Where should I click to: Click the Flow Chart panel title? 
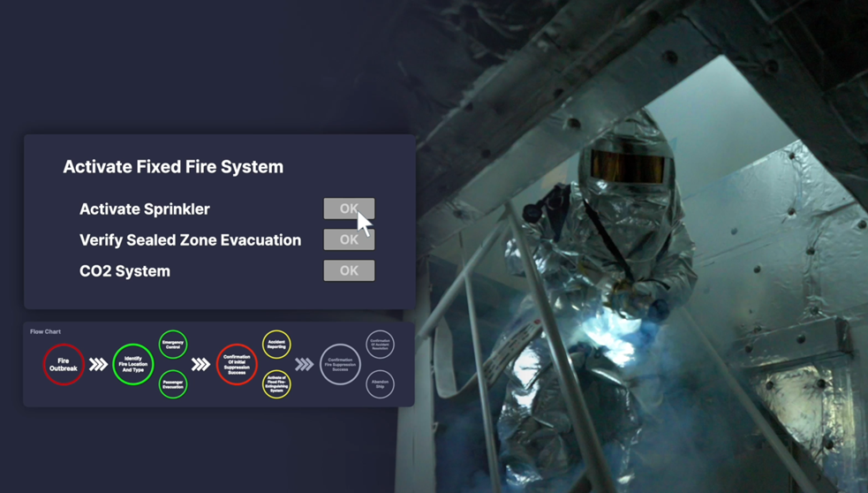coord(46,331)
